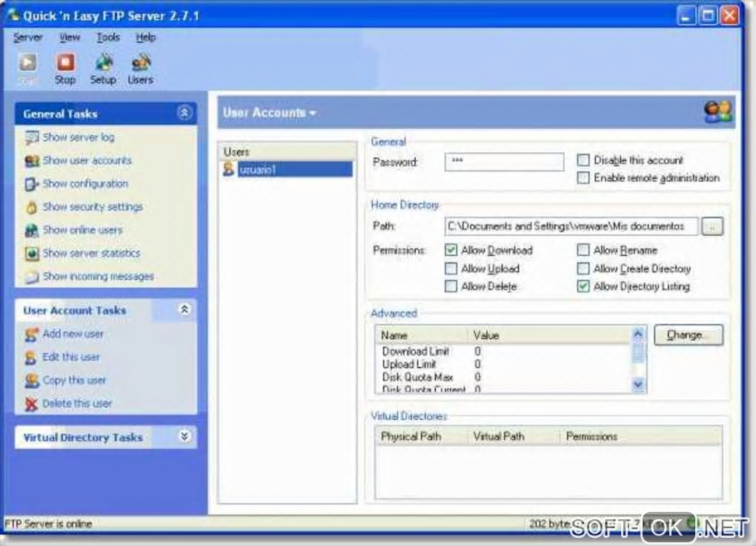
Task: Click the Show incoming messages icon
Action: pos(32,277)
